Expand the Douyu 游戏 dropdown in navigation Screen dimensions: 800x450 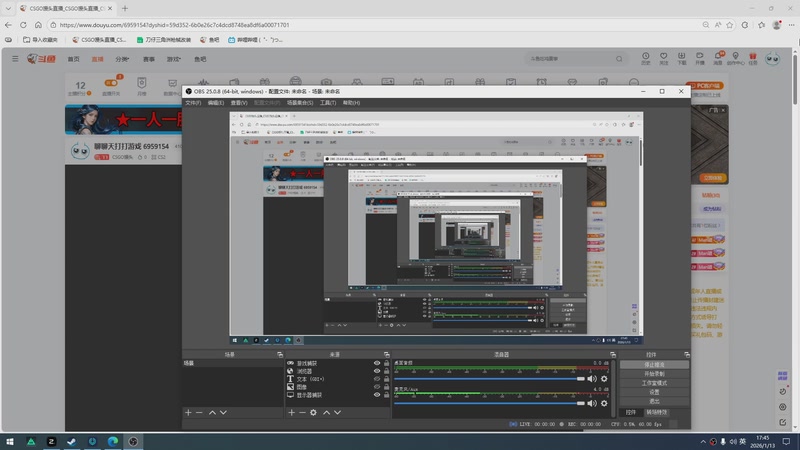pos(174,59)
